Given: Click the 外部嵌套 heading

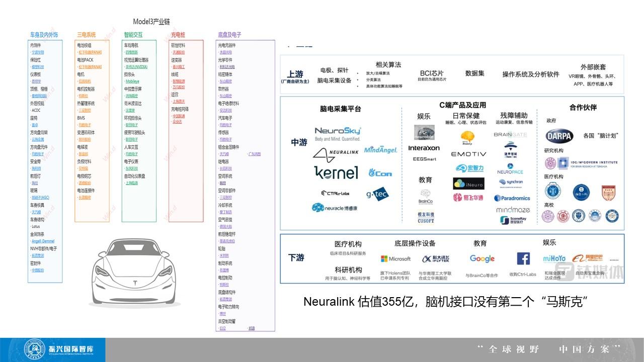Looking at the screenshot, I should [593, 67].
